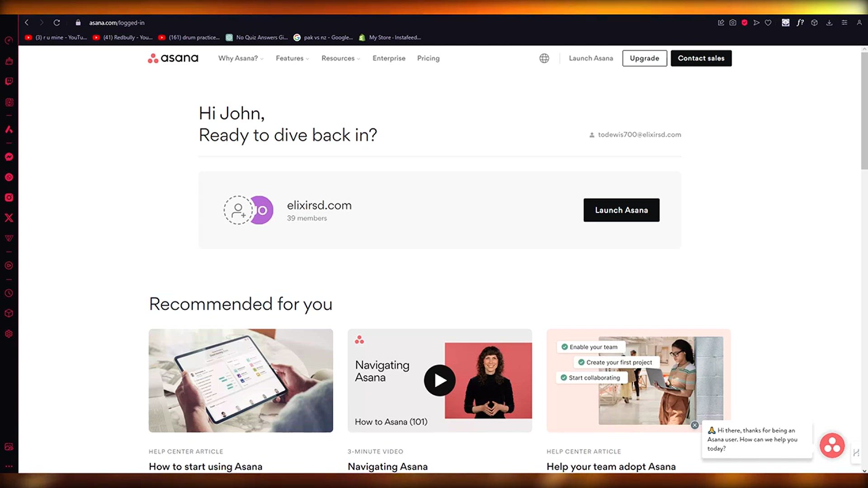Click the red ad blocker shield icon
Viewport: 868px width, 488px height.
coord(745,23)
